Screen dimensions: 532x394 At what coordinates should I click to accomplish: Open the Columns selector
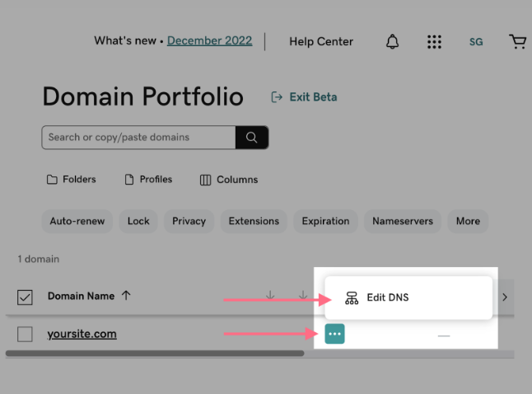coord(229,180)
